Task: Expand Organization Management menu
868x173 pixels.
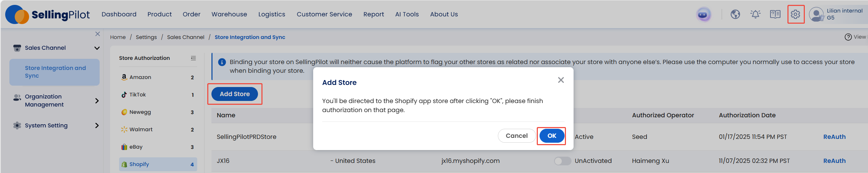Action: coord(97,101)
